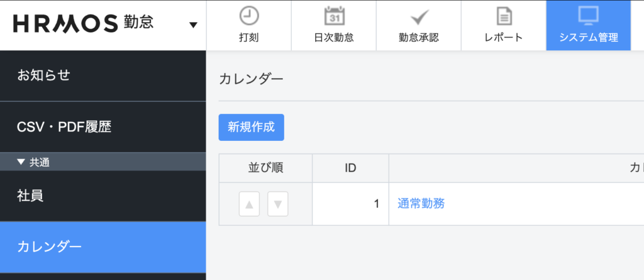Screen dimensions: 644x280
Task: Open 日次勤怠 via the calendar icon
Action: coord(333,16)
